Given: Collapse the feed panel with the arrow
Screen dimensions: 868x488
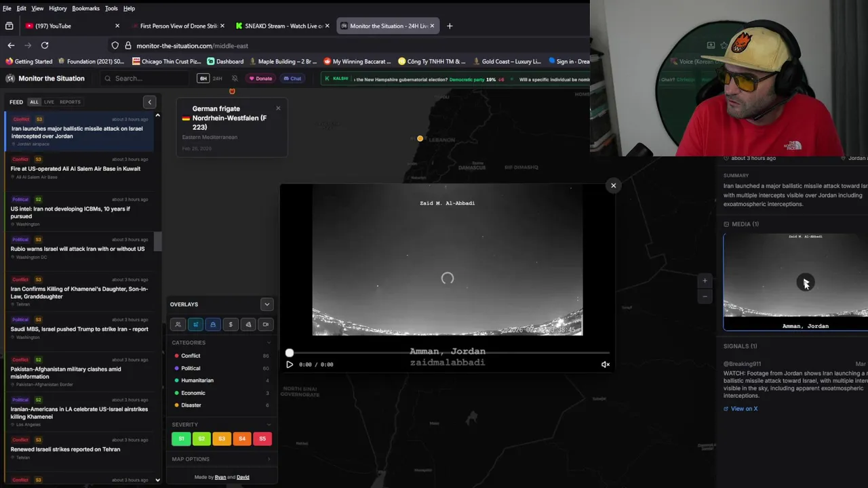Looking at the screenshot, I should (x=150, y=102).
